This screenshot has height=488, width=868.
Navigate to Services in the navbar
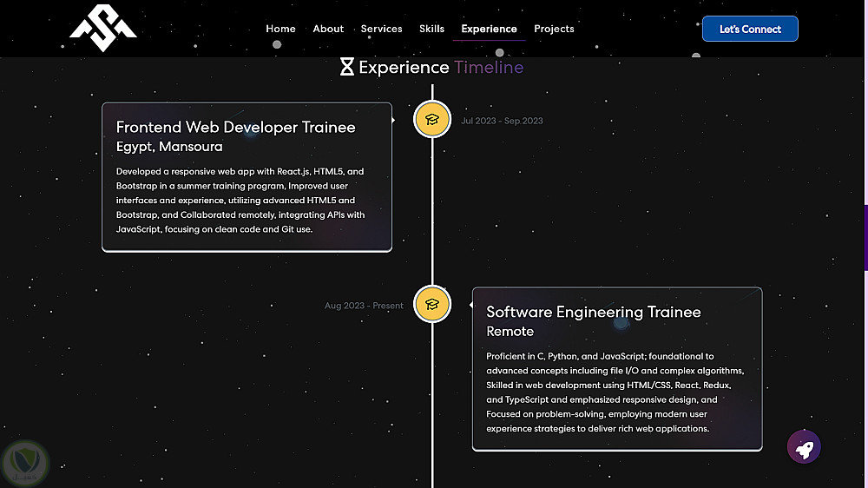click(x=382, y=29)
